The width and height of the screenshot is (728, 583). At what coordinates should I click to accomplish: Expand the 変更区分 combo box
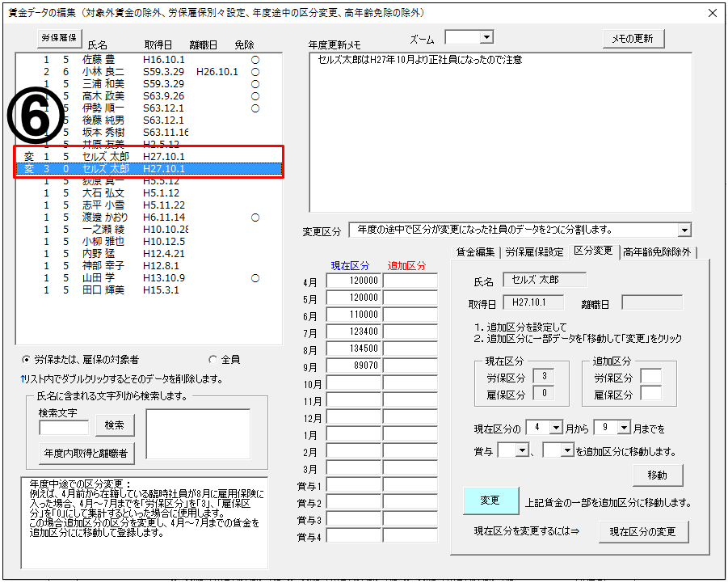pyautogui.click(x=684, y=230)
